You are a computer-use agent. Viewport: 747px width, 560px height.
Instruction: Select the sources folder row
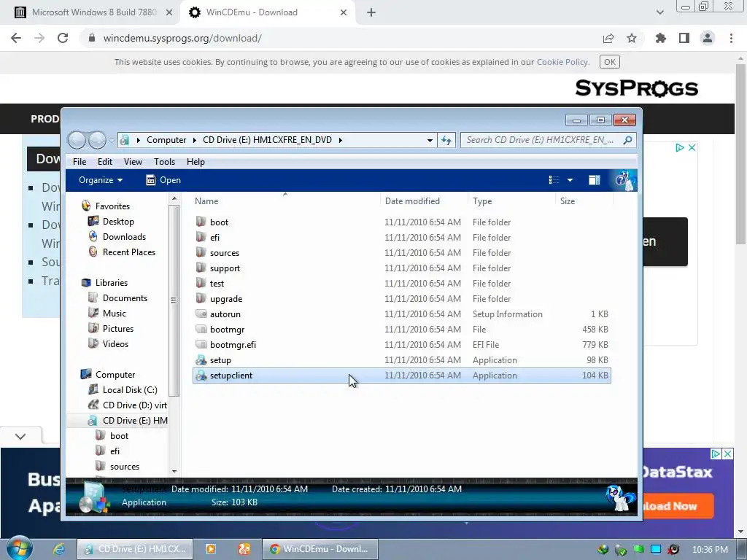[x=402, y=253]
